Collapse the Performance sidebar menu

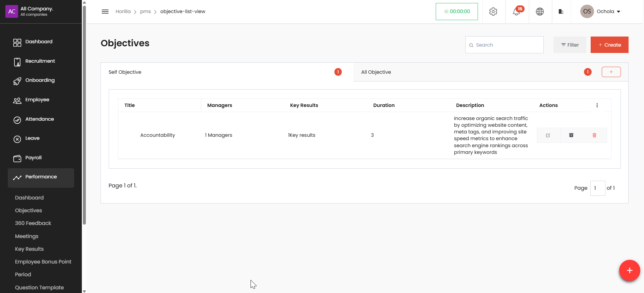click(x=41, y=178)
